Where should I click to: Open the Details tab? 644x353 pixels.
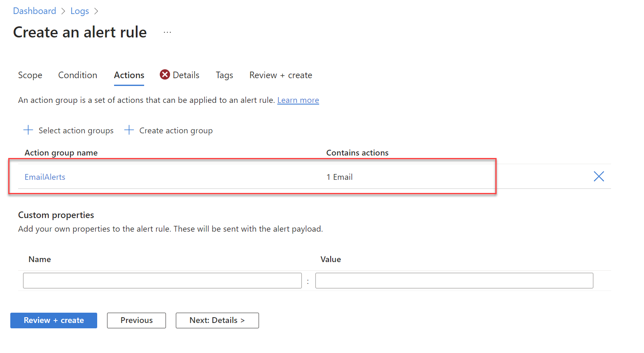point(186,75)
